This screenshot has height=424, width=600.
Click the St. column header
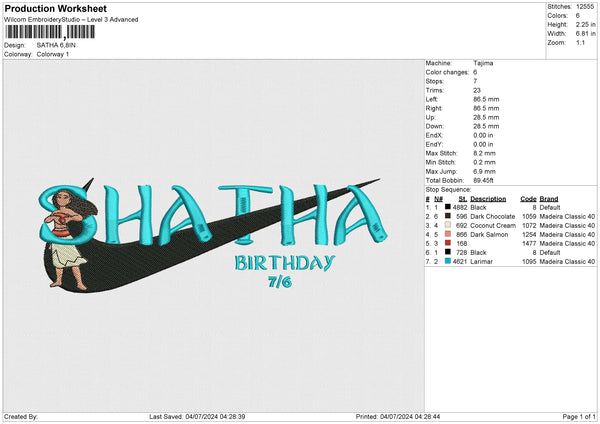point(463,199)
